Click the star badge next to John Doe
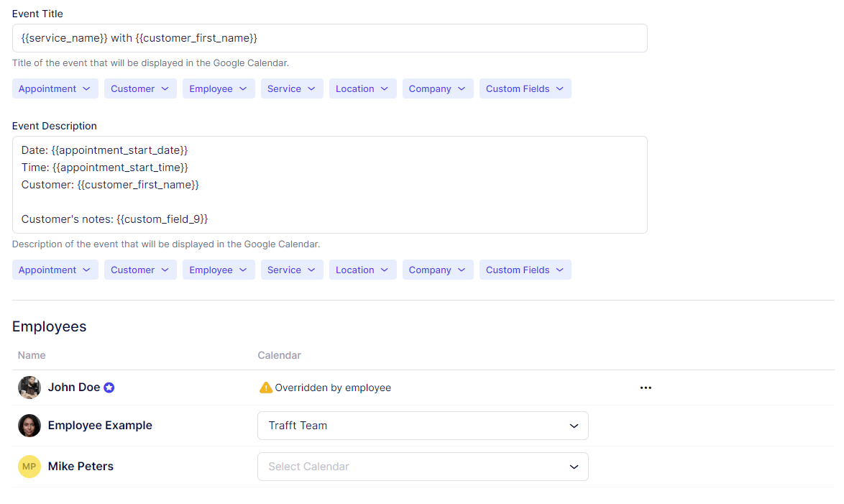Viewport: 844px width, 504px height. tap(109, 388)
